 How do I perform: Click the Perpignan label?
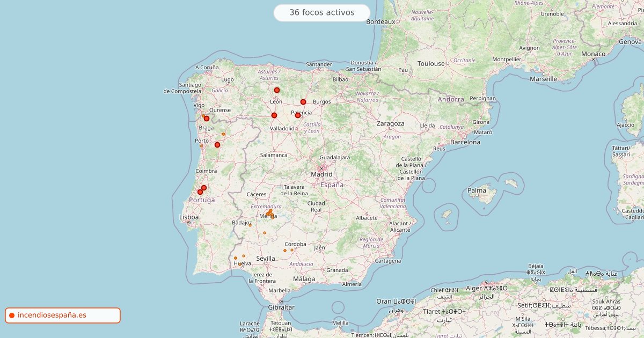[x=483, y=99]
